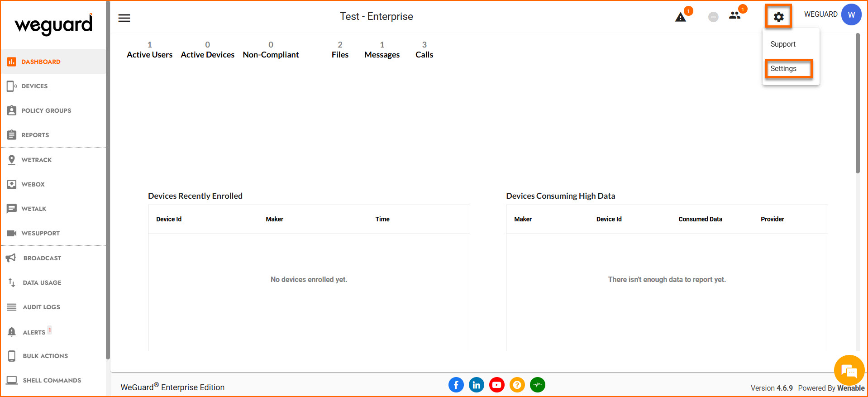
Task: Click the orange help question icon
Action: [517, 385]
